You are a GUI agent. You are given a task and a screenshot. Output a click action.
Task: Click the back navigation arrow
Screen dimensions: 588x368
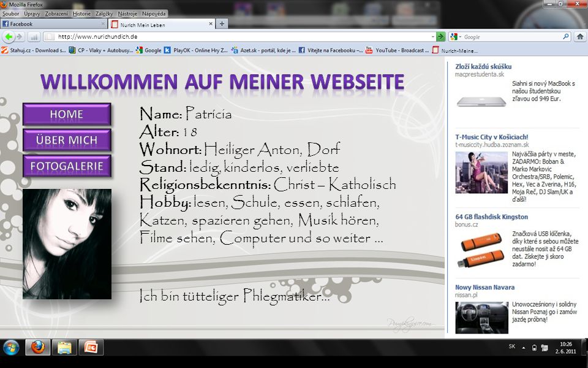click(9, 36)
